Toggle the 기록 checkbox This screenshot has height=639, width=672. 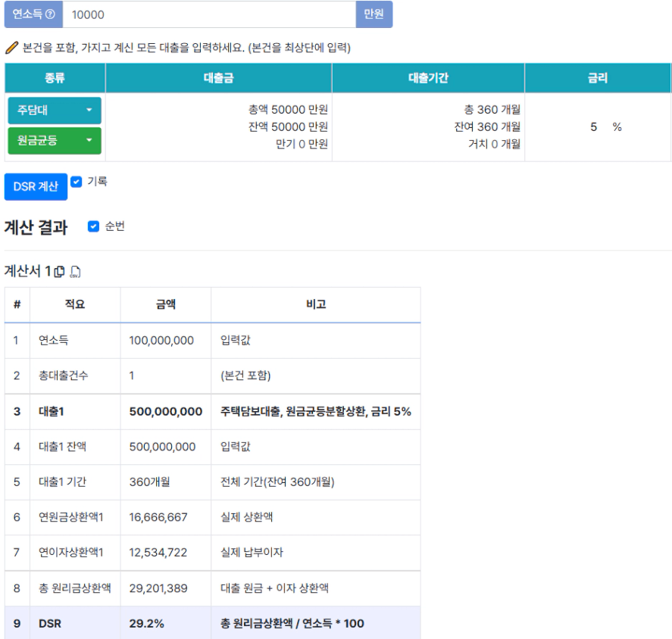pos(76,182)
